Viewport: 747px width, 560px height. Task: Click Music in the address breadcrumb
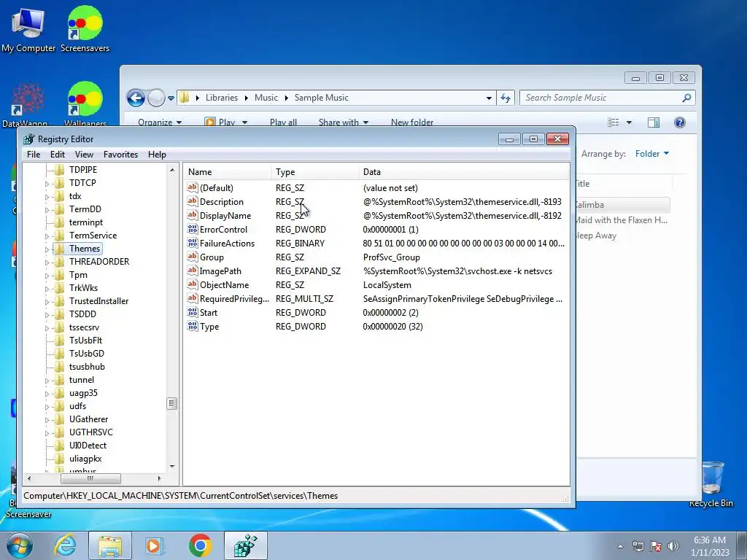click(x=266, y=98)
